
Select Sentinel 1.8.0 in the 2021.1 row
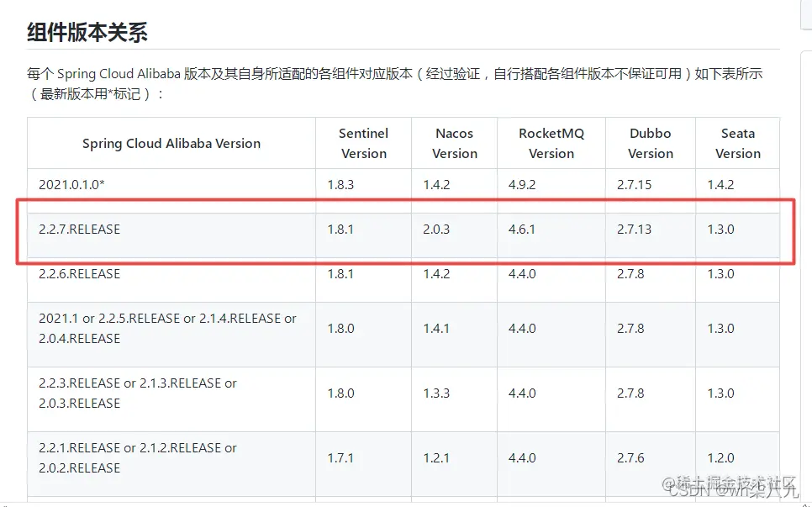(x=340, y=329)
